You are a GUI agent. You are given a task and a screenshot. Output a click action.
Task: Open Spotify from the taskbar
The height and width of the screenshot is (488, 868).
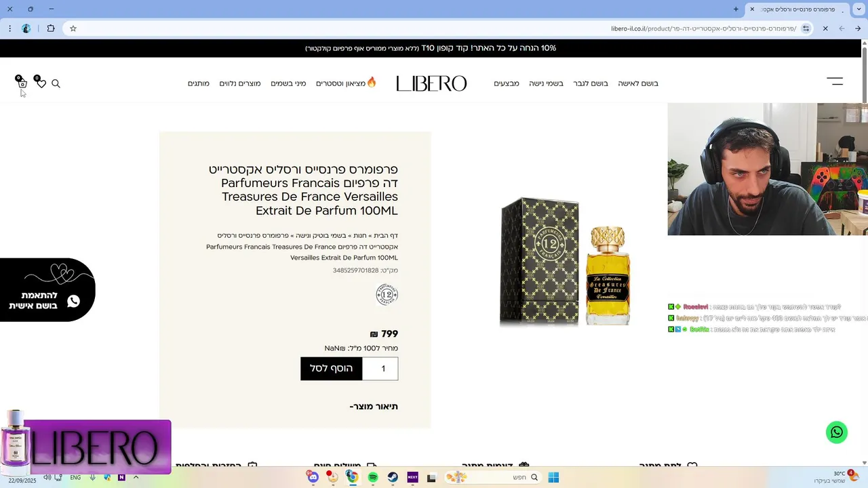coord(373,477)
